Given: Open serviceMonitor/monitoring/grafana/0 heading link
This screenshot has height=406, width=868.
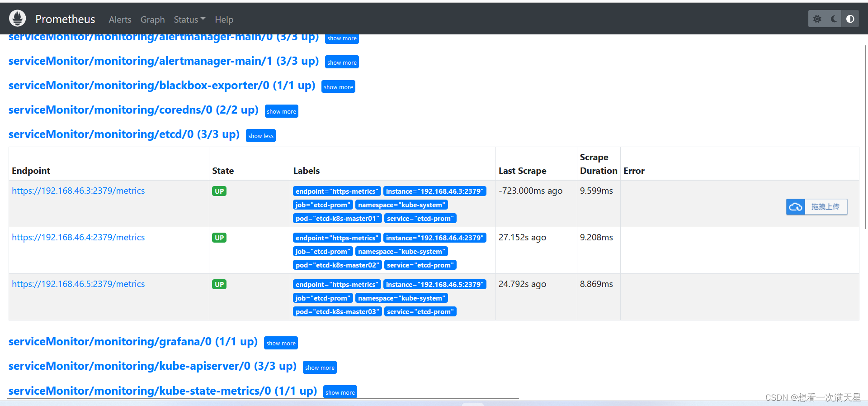Looking at the screenshot, I should [133, 342].
